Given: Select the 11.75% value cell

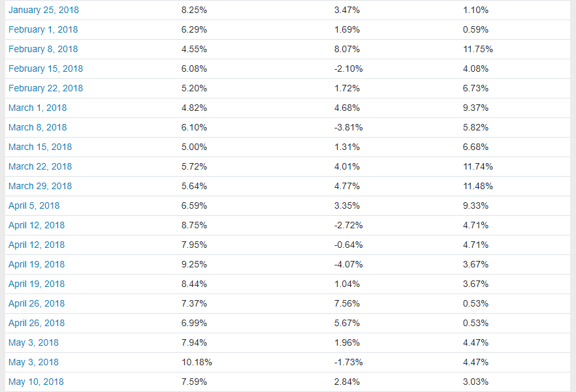Looking at the screenshot, I should (x=477, y=49).
